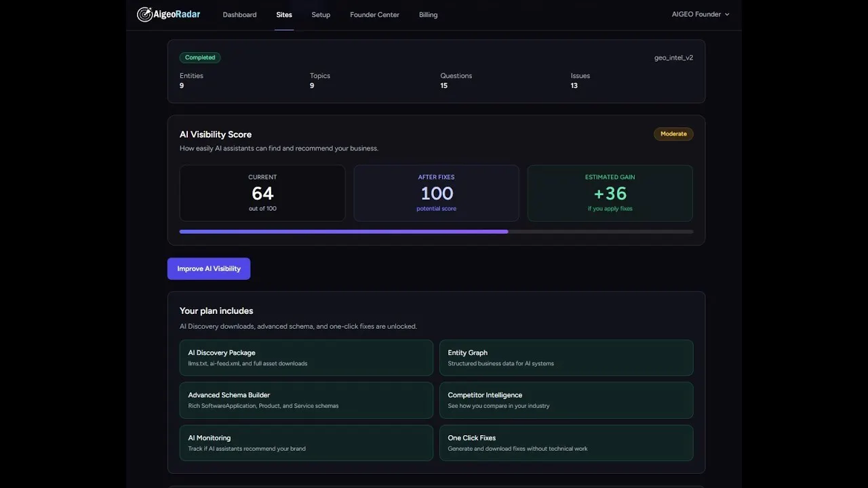Click the Moderate rating badge
The image size is (868, 488).
(x=673, y=134)
